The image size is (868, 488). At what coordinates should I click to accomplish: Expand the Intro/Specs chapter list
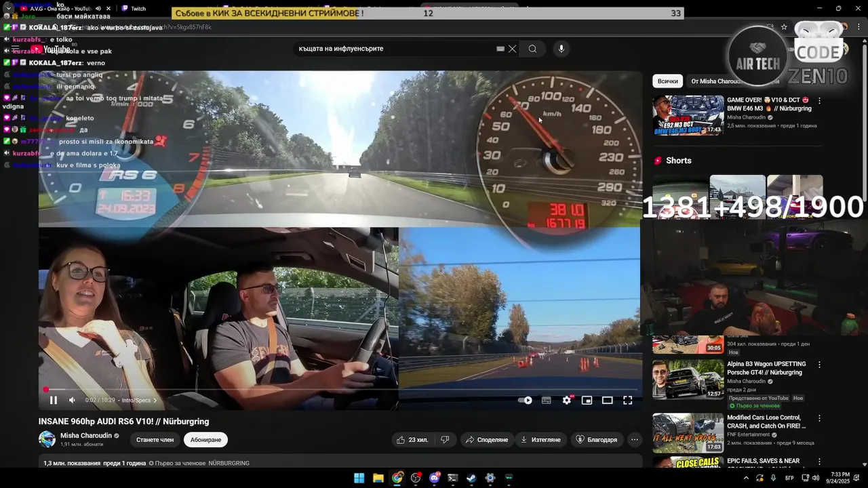tap(139, 400)
